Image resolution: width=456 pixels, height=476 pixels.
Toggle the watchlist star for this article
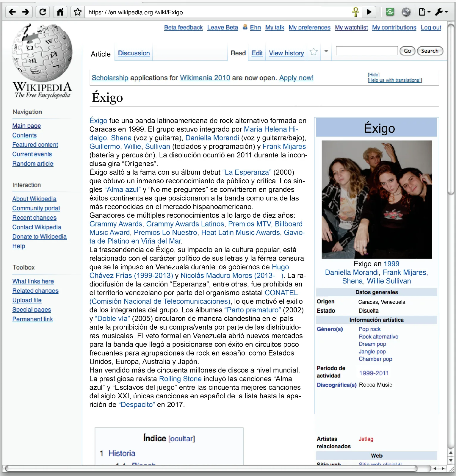click(x=314, y=52)
